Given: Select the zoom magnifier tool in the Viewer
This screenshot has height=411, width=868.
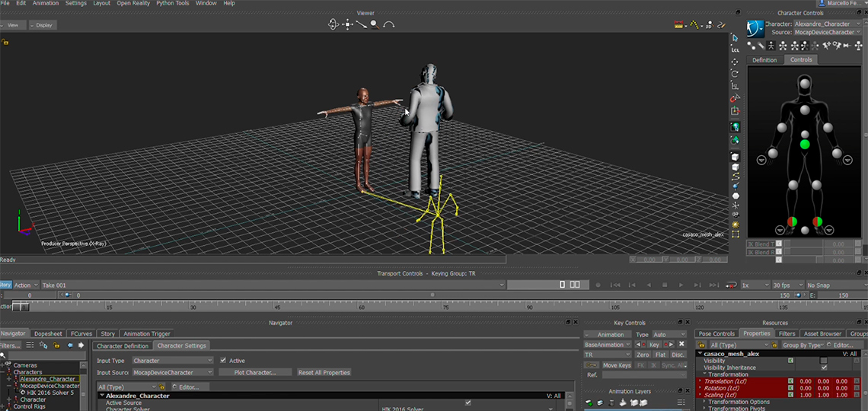Looking at the screenshot, I should point(375,24).
